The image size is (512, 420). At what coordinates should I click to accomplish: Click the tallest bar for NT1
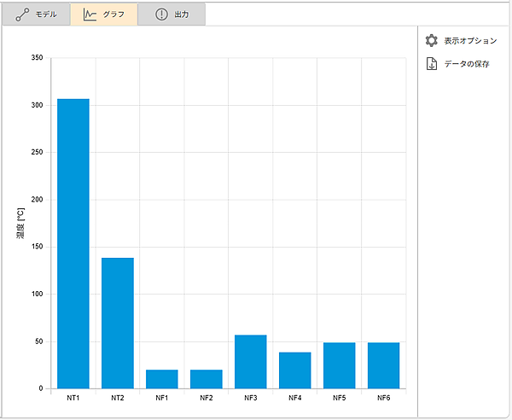point(73,243)
